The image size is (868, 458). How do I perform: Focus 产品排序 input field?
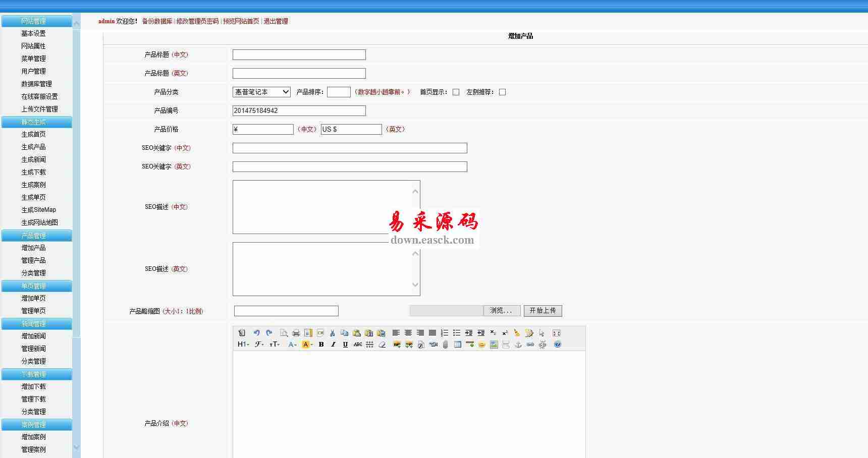point(339,92)
